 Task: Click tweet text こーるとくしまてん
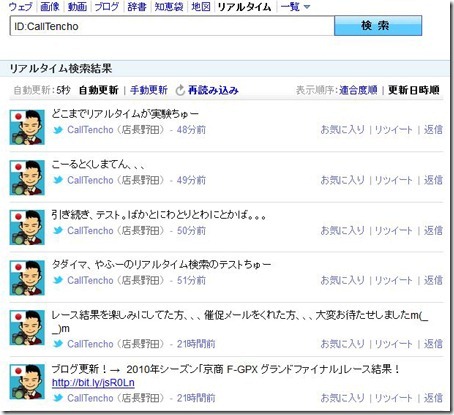[98, 164]
